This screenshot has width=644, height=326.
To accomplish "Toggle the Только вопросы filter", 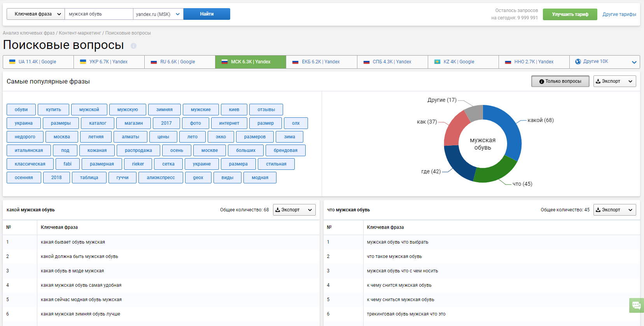I will click(560, 81).
